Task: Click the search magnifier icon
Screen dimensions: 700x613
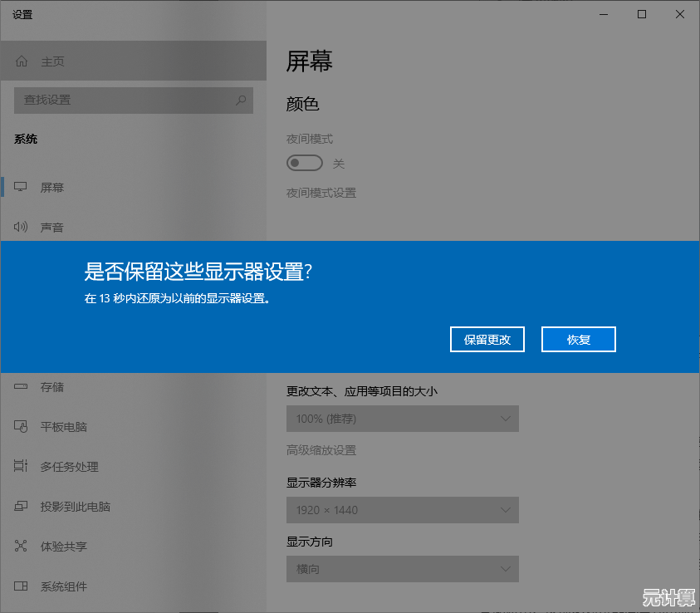Action: tap(241, 100)
